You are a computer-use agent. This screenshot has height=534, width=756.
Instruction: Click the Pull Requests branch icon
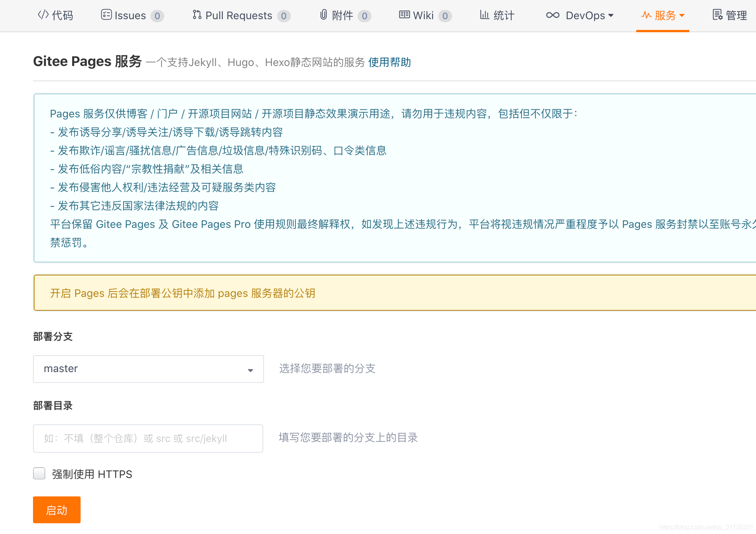point(197,15)
